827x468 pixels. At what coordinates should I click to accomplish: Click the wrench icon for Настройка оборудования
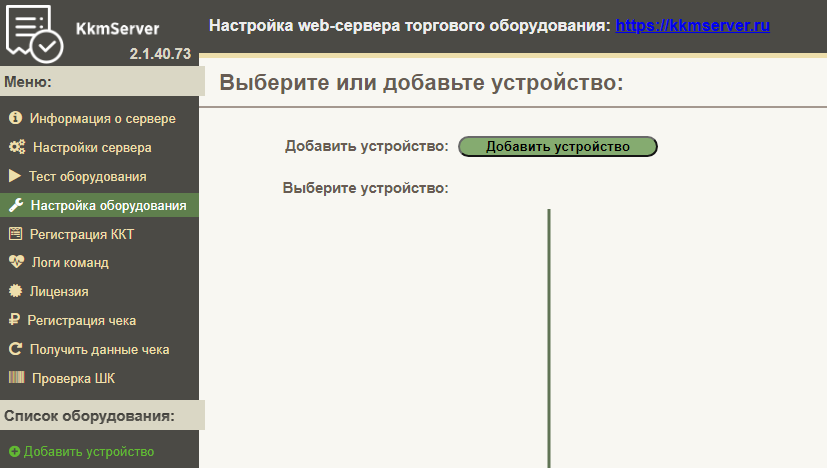(x=16, y=205)
